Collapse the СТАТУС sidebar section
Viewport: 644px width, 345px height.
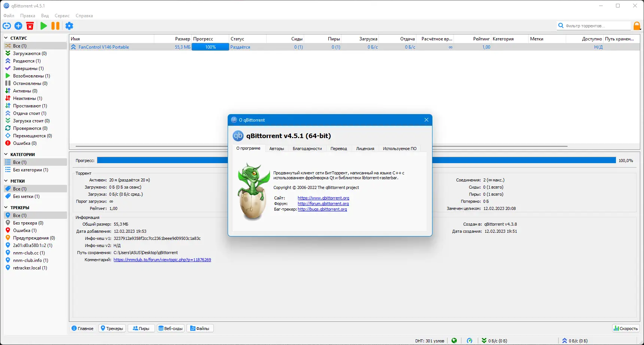(x=6, y=38)
